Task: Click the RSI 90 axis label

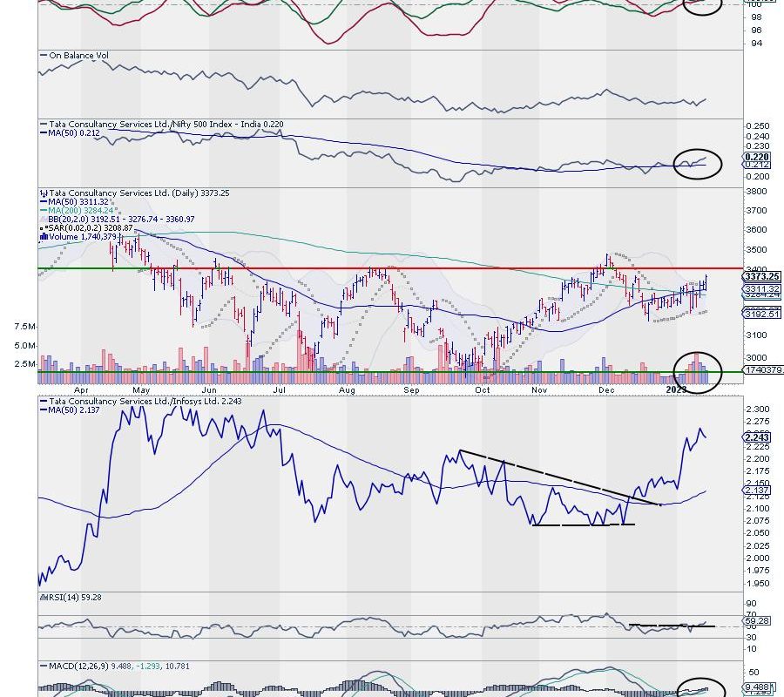Action: [752, 604]
